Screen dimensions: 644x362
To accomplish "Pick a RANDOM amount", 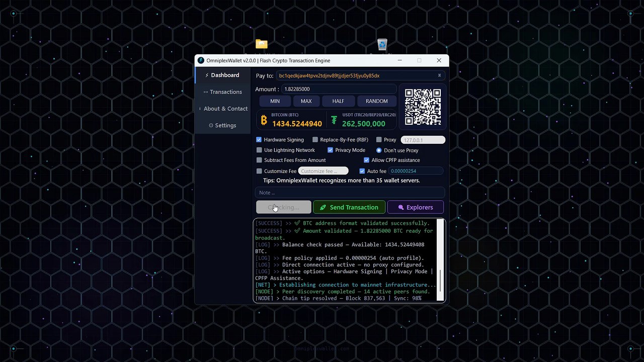I will tap(376, 101).
